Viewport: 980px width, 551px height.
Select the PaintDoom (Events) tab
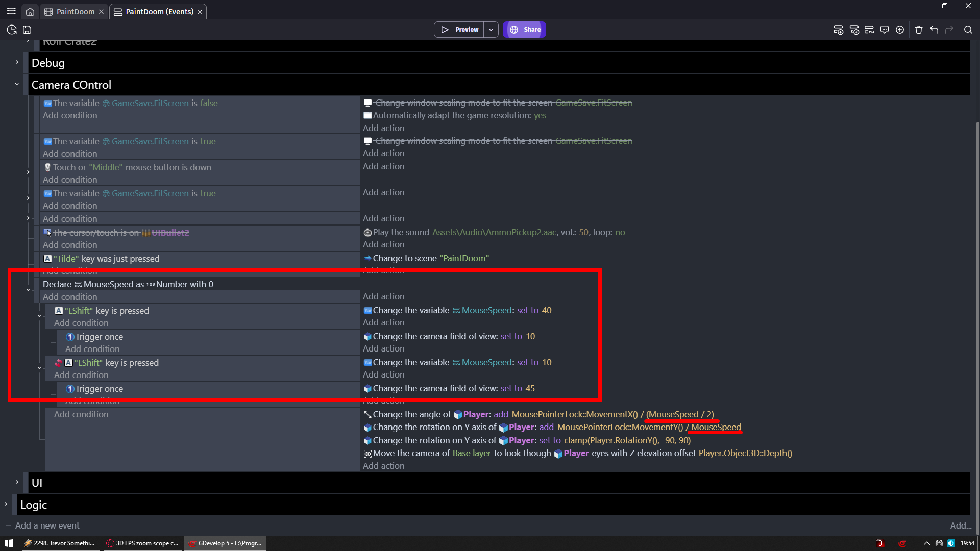click(x=159, y=11)
